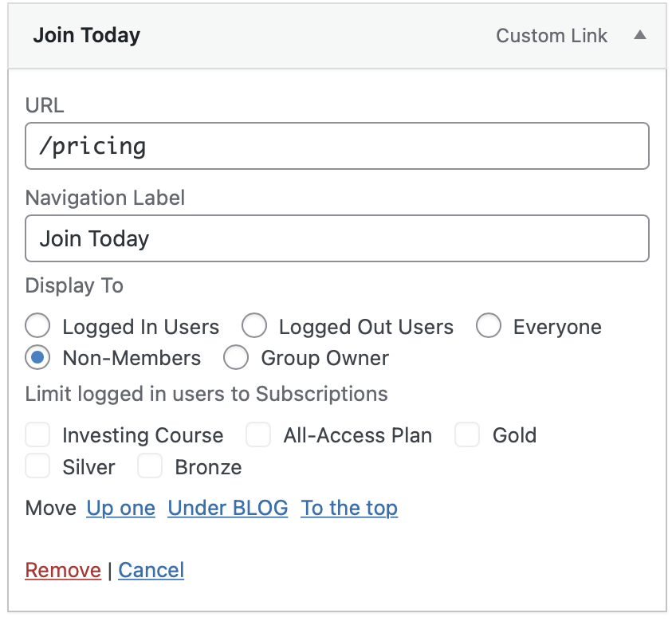Screen dimensions: 672x621
Task: Click the URL input field
Action: [336, 146]
